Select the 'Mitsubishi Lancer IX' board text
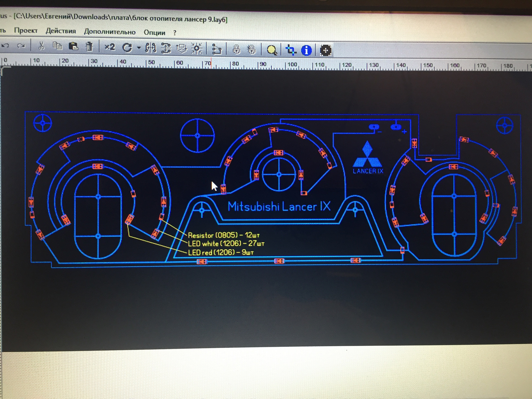The width and height of the screenshot is (532, 399). tap(279, 206)
